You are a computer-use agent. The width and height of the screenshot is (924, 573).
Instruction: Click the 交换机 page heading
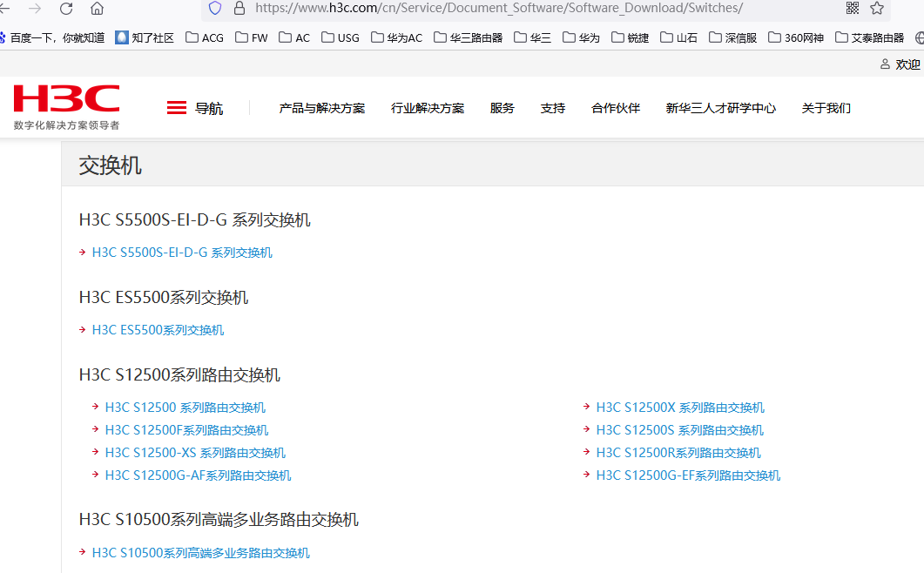(111, 165)
